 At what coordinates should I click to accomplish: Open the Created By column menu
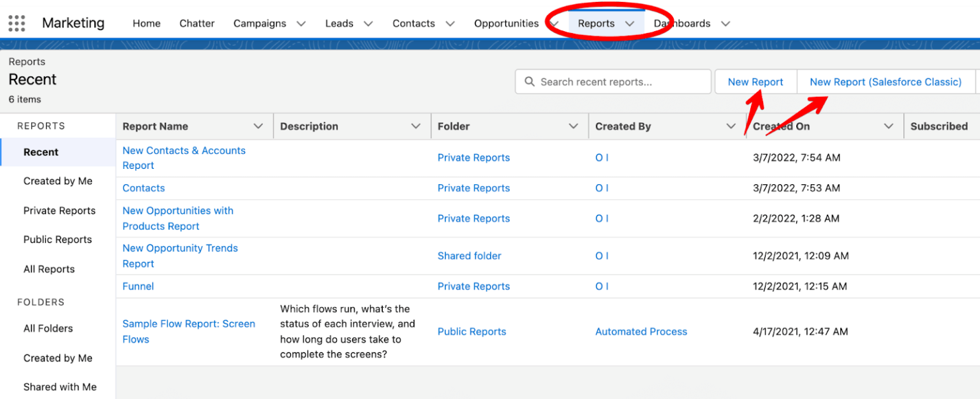[x=731, y=126]
